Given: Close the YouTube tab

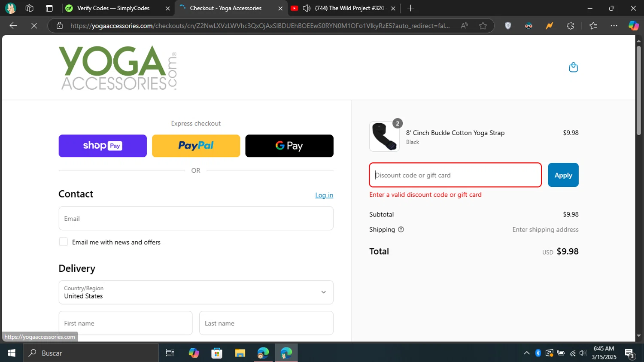Looking at the screenshot, I should (393, 8).
